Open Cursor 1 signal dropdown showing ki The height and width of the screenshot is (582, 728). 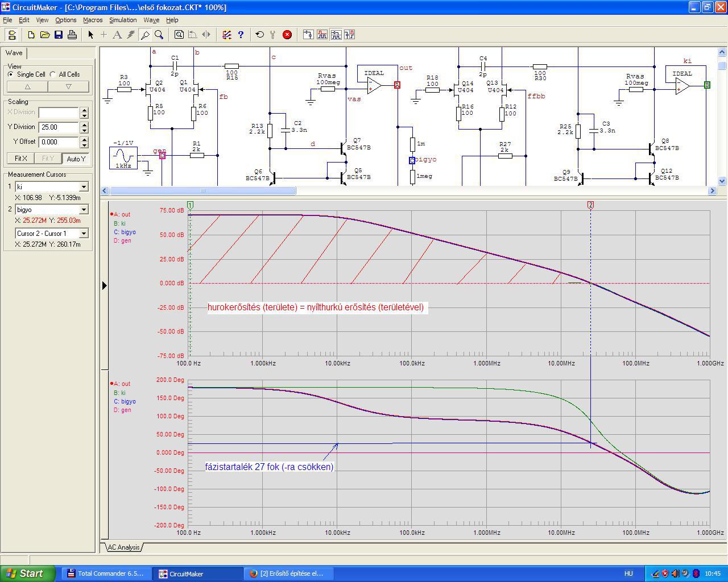(84, 187)
